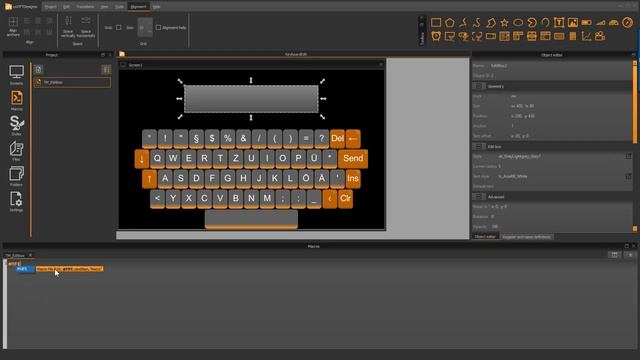The height and width of the screenshot is (360, 640).
Task: Collapse the Advanced section
Action: tap(479, 197)
